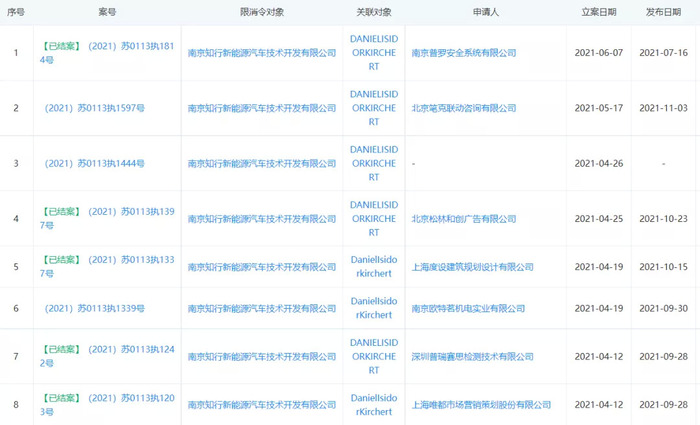Open 南京知行新能源 company link for case 1444
Image resolution: width=700 pixels, height=425 pixels.
point(262,163)
